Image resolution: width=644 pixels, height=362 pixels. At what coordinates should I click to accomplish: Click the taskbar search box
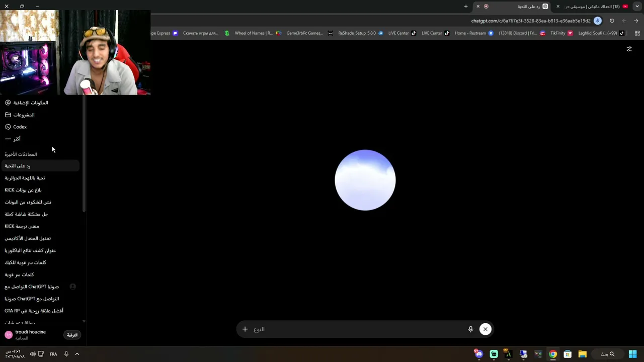[608, 354]
